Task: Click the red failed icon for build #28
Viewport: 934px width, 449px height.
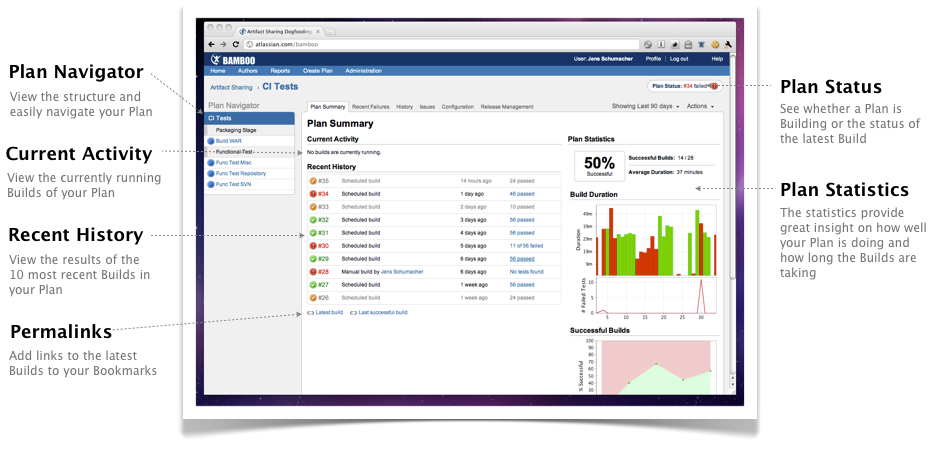Action: point(313,272)
